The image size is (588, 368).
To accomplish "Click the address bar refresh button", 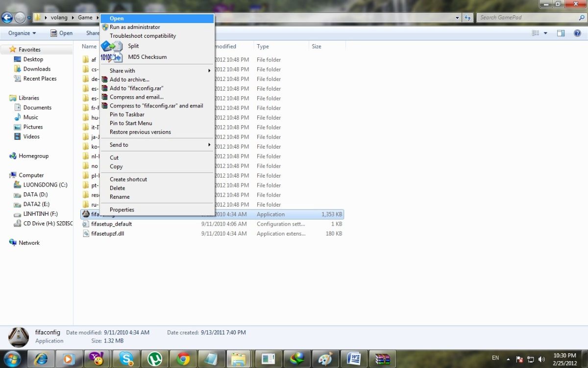I will [468, 18].
